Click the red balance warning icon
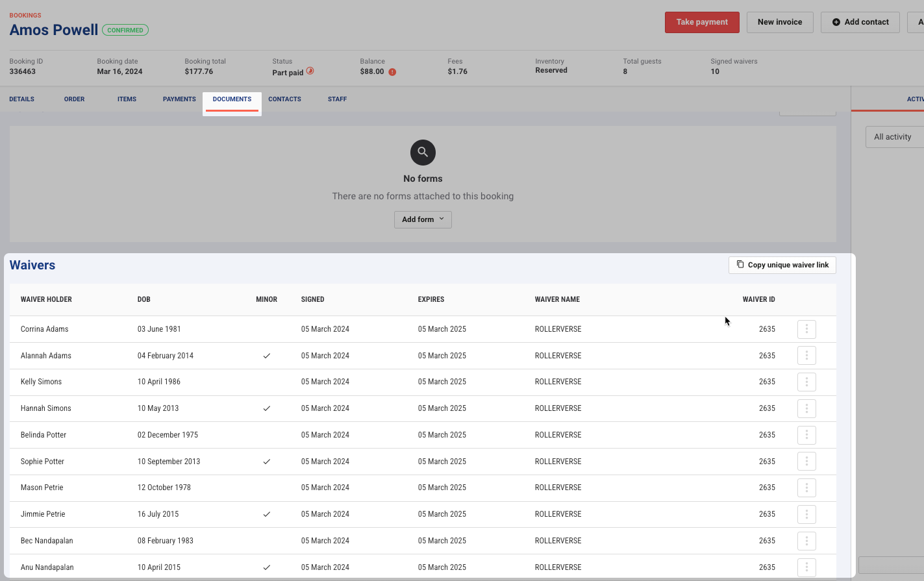 click(x=392, y=72)
